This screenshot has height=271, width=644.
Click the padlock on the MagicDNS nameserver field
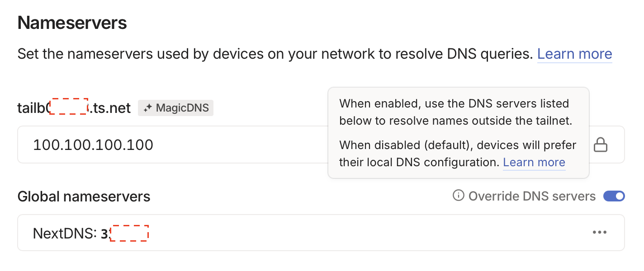coord(600,144)
